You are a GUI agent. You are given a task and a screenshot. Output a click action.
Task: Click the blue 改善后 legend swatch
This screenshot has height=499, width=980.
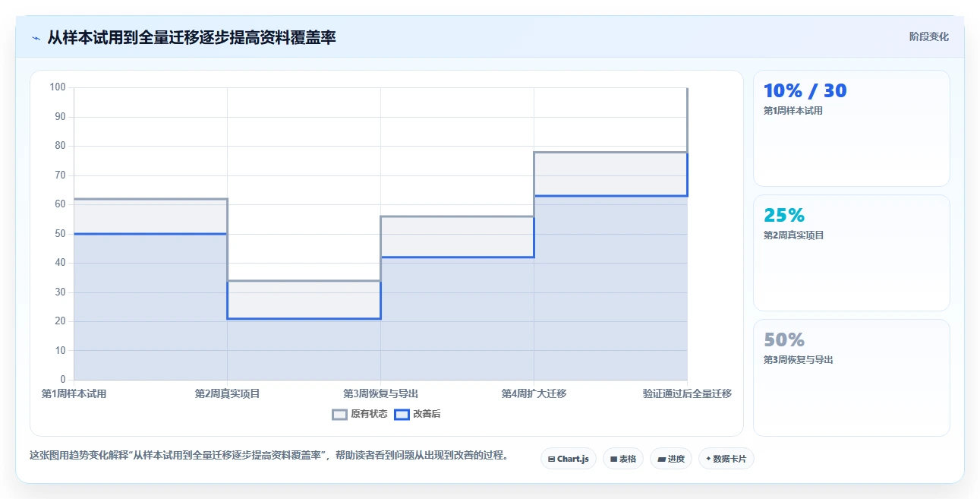[x=402, y=414]
